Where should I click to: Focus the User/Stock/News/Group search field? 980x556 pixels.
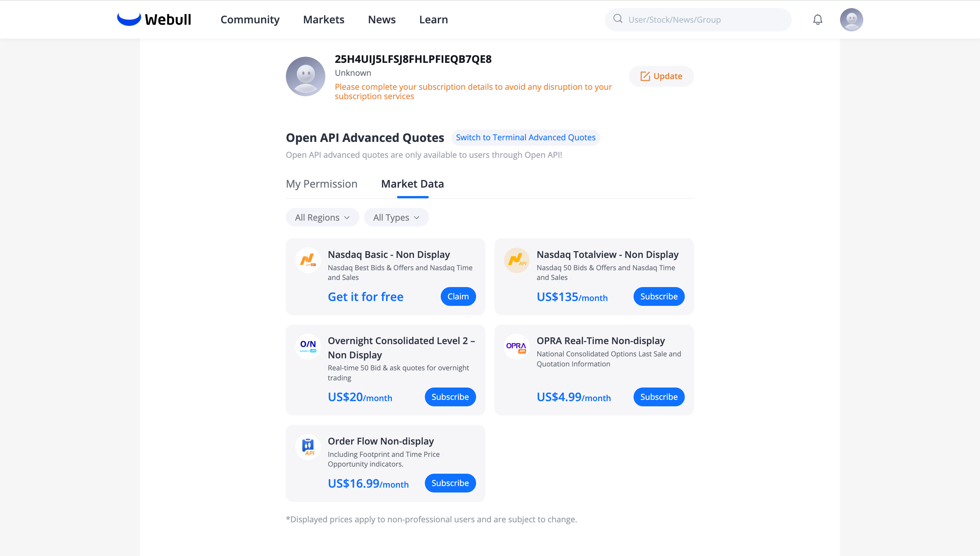pyautogui.click(x=698, y=19)
